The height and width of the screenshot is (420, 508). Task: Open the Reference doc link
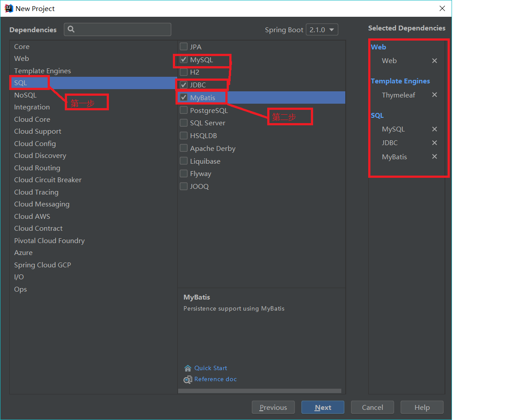click(216, 379)
